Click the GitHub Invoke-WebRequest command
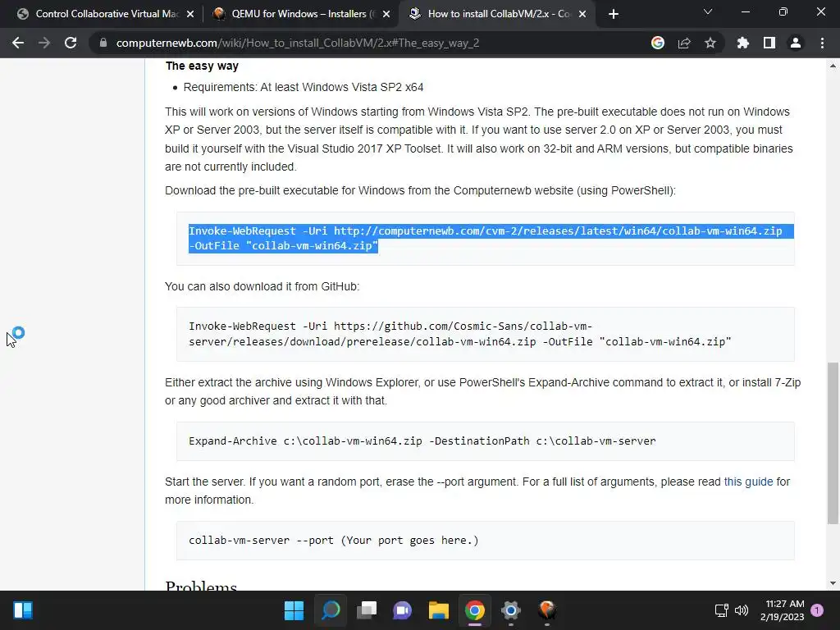Image resolution: width=840 pixels, height=630 pixels. tap(459, 334)
